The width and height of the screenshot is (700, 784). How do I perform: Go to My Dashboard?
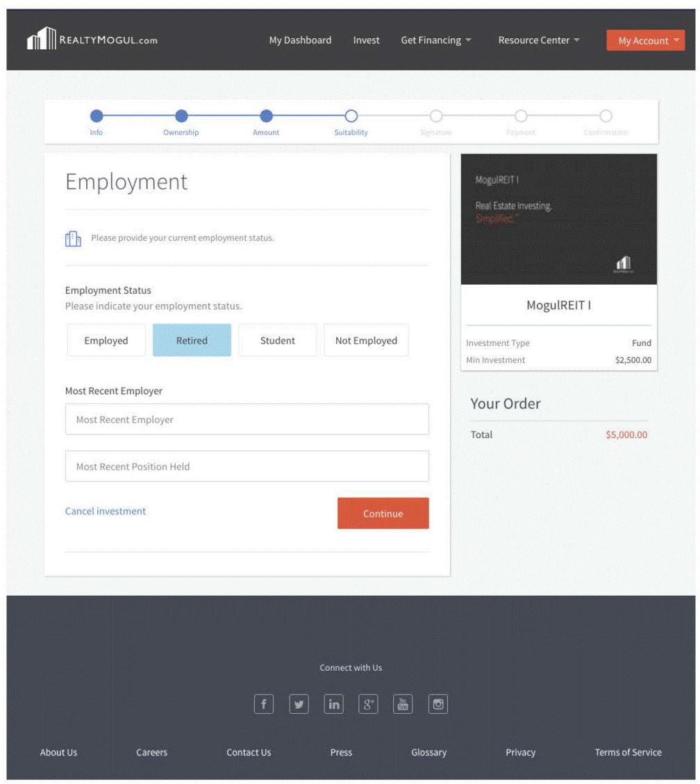point(300,40)
